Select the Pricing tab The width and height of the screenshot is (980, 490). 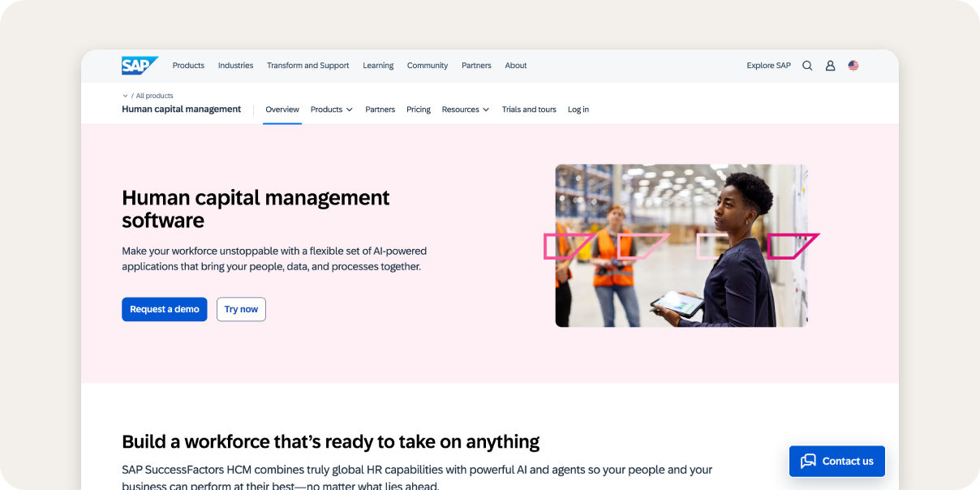[418, 109]
